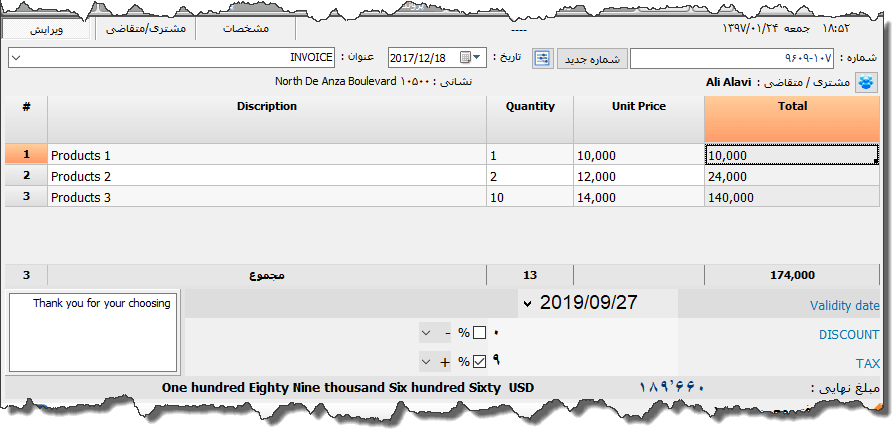Screen dimensions: 892x429
Task: Click the settings icon beside the new number button
Action: pyautogui.click(x=543, y=58)
